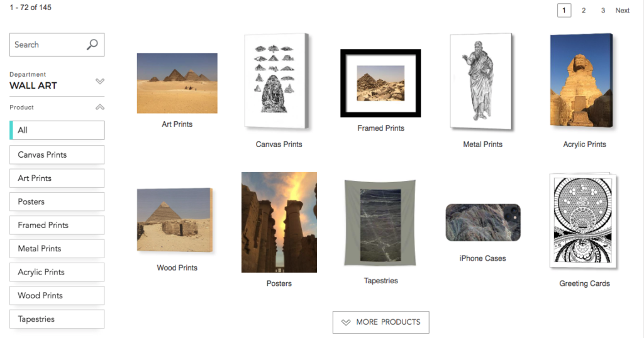Open the Wood Prints pyramid image
The height and width of the screenshot is (338, 644).
(x=175, y=219)
